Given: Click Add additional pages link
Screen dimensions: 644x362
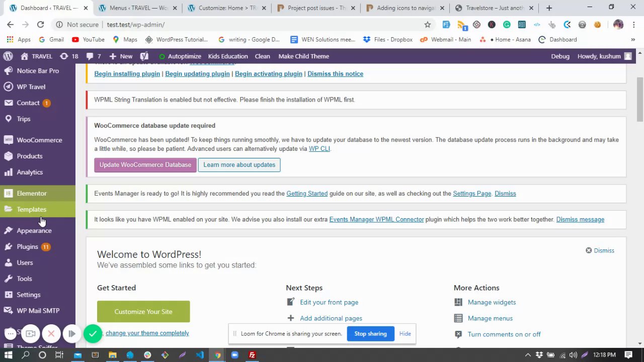Looking at the screenshot, I should pos(331,318).
